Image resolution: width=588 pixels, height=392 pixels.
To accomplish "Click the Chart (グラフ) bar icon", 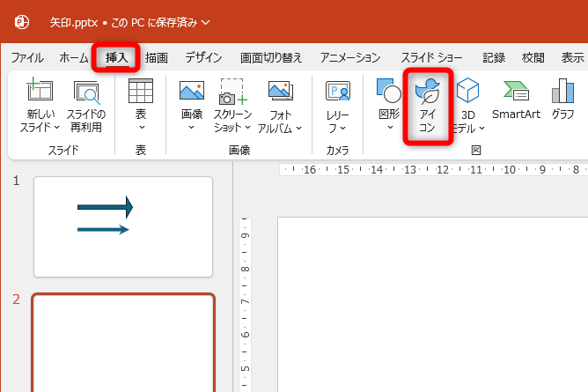I will click(x=562, y=91).
